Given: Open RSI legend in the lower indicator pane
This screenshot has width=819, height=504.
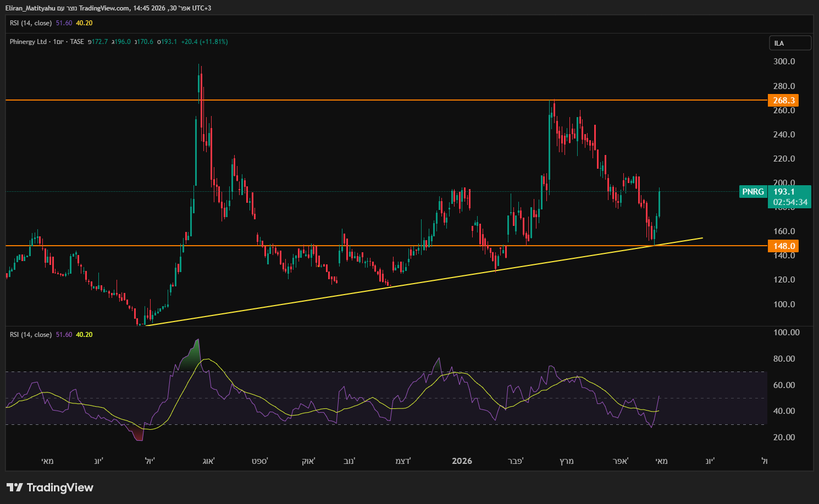Looking at the screenshot, I should tap(31, 335).
